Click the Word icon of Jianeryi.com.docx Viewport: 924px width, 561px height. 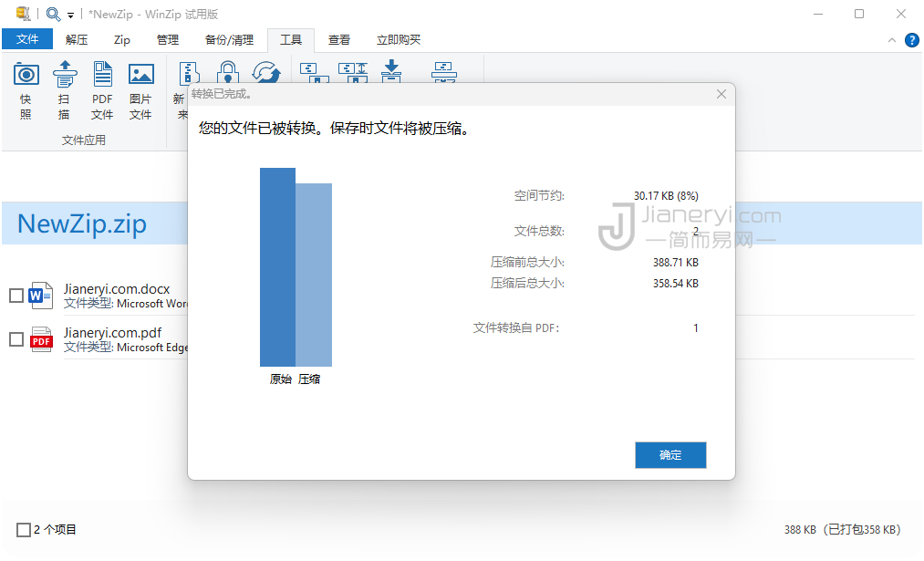(41, 296)
